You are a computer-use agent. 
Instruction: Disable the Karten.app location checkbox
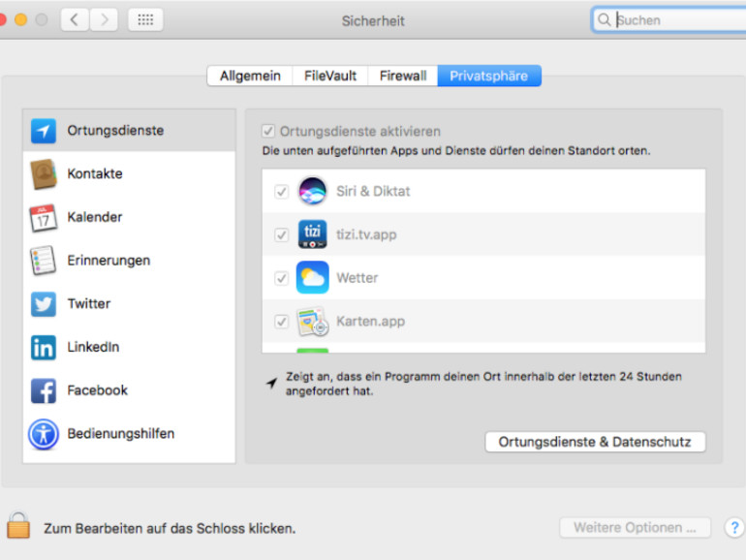point(282,322)
